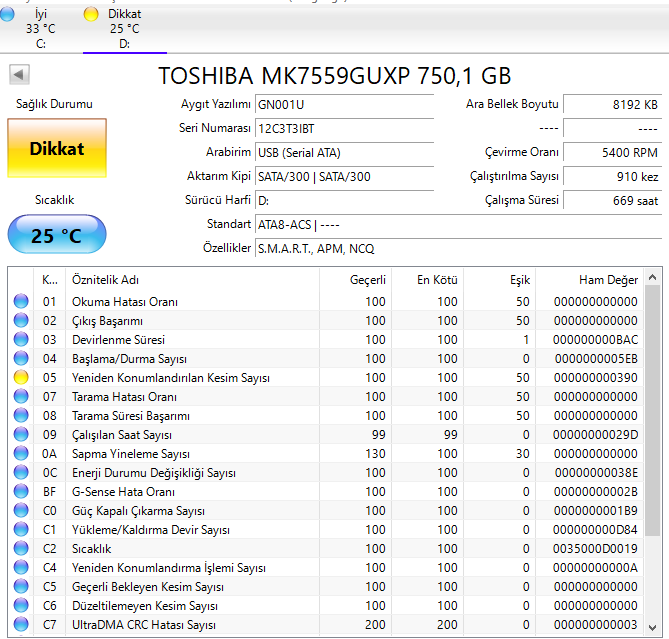Viewport: 669px width, 639px height.
Task: Switch to the C: disk tab
Action: click(x=41, y=30)
